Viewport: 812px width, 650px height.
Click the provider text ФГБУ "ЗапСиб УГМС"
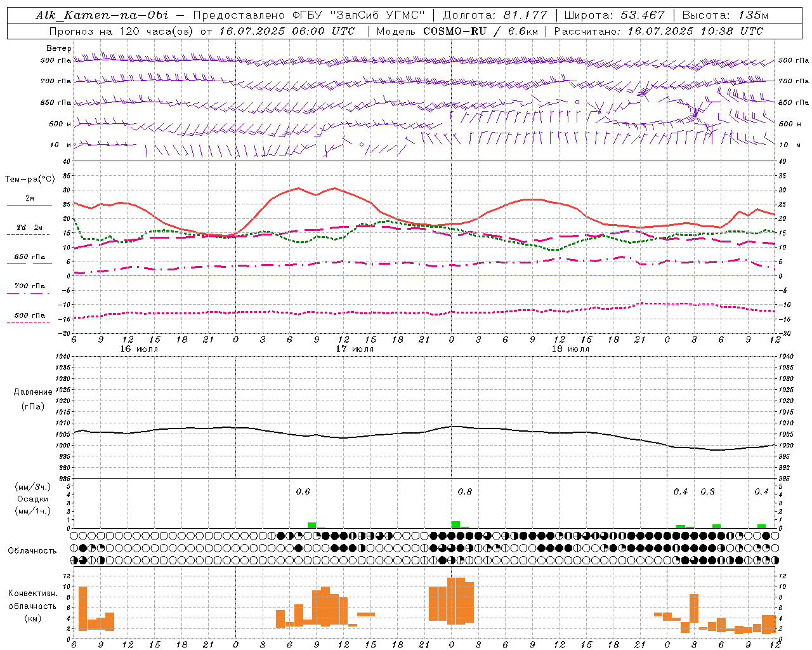358,15
